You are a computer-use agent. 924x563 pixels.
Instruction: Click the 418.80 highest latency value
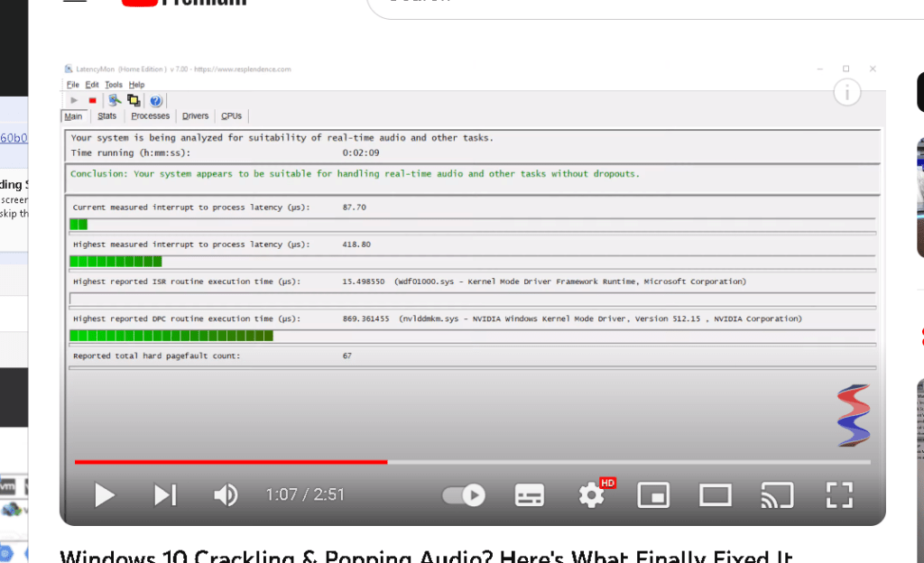click(x=356, y=245)
